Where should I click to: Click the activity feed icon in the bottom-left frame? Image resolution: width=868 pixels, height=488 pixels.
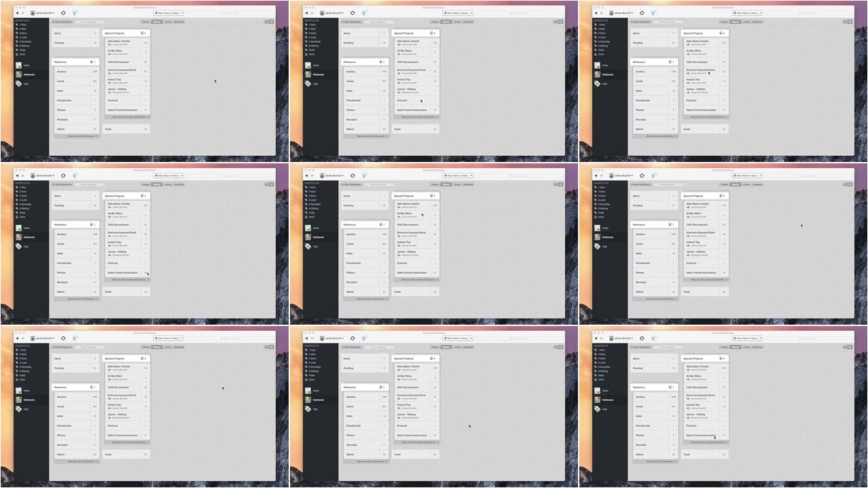point(75,338)
